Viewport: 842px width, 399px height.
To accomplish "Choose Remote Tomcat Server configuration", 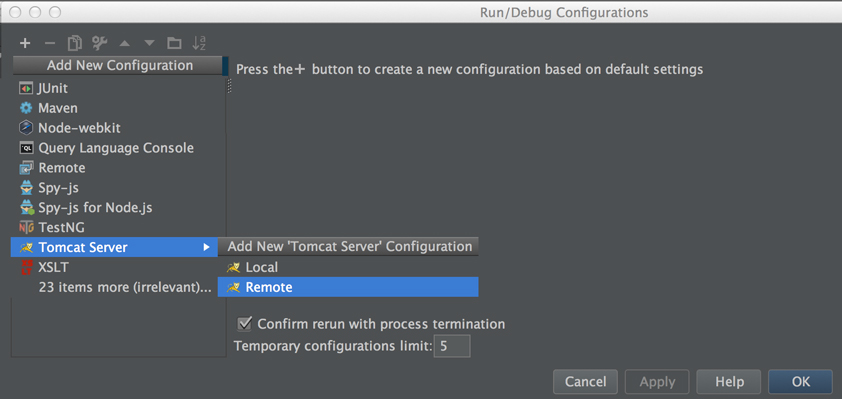I will 348,287.
